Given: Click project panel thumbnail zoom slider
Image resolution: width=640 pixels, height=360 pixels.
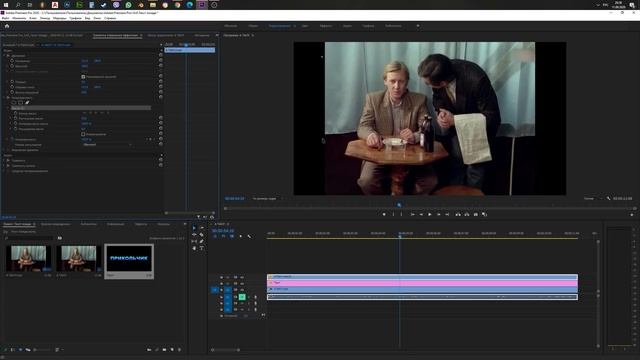Looking at the screenshot, I should pyautogui.click(x=42, y=350).
